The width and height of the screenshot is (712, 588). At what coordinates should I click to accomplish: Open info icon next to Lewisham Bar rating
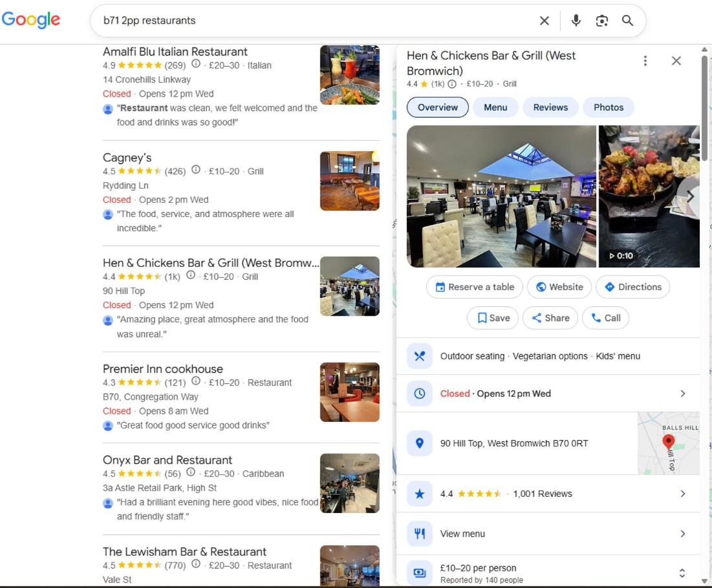pos(196,564)
